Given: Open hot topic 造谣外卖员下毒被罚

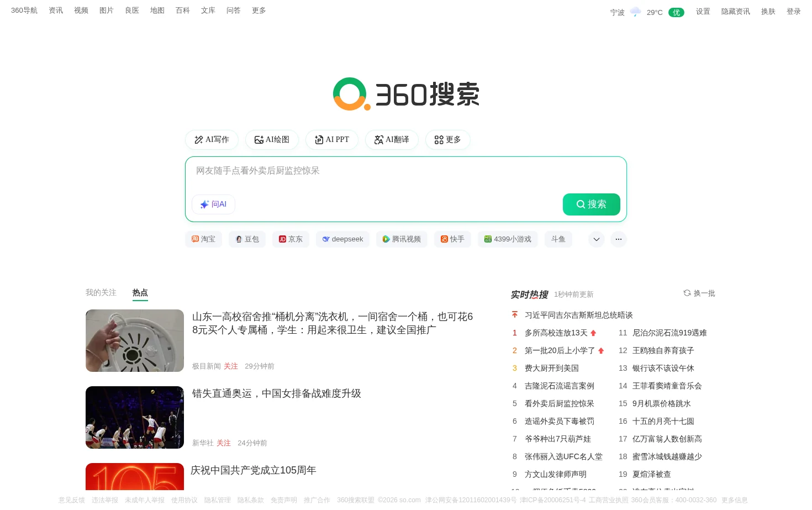Looking at the screenshot, I should (560, 421).
